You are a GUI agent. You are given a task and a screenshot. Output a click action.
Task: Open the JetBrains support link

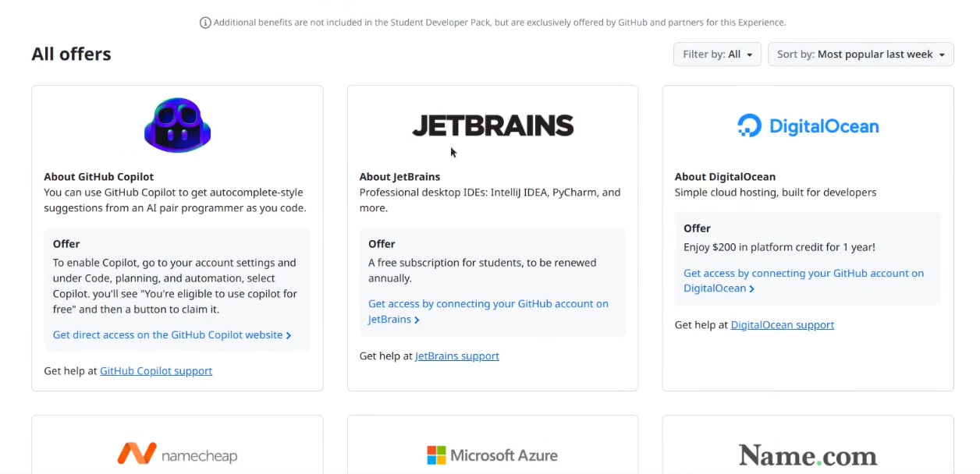coord(457,356)
